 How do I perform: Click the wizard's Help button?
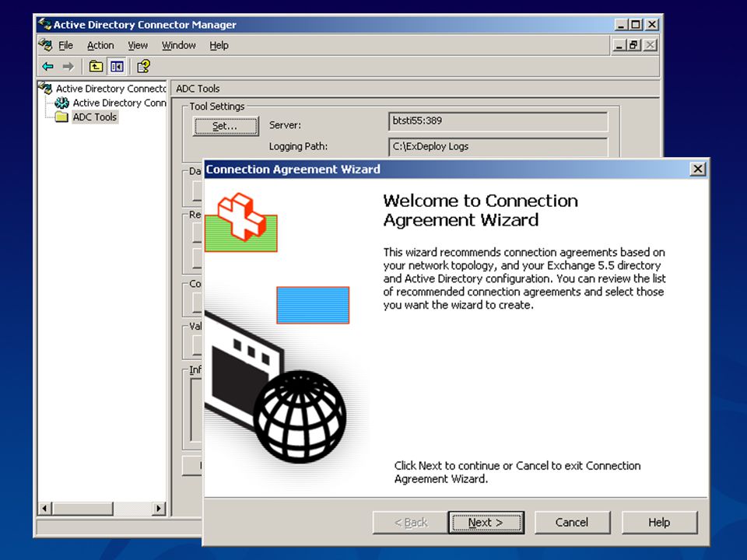tap(659, 523)
